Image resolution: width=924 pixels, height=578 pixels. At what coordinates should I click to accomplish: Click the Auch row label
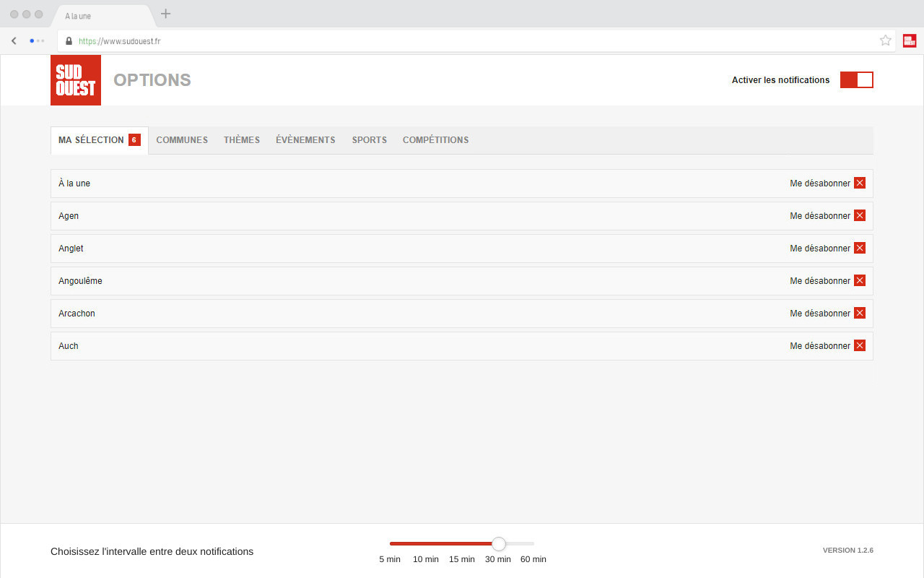tap(69, 346)
